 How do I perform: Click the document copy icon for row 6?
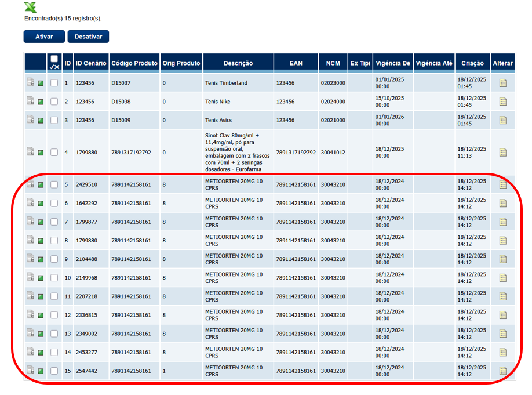pos(31,202)
